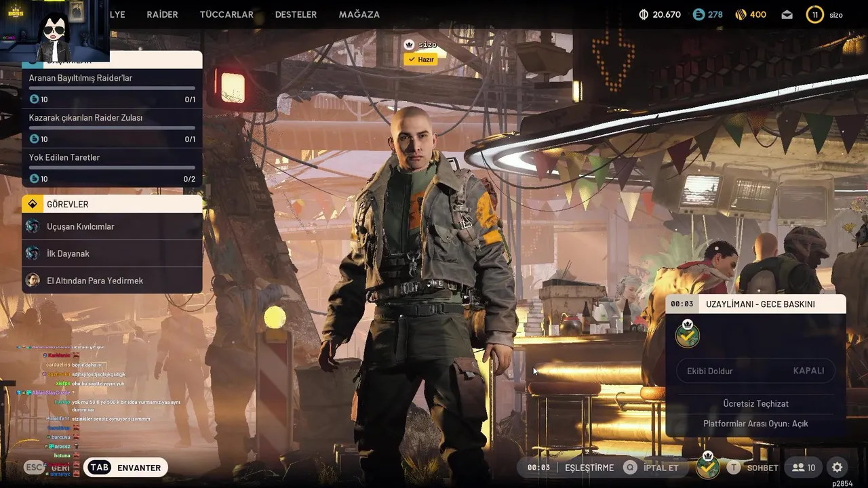Toggle the Ücretsiz Teçhizat option
Image resolution: width=868 pixels, height=488 pixels.
point(755,403)
